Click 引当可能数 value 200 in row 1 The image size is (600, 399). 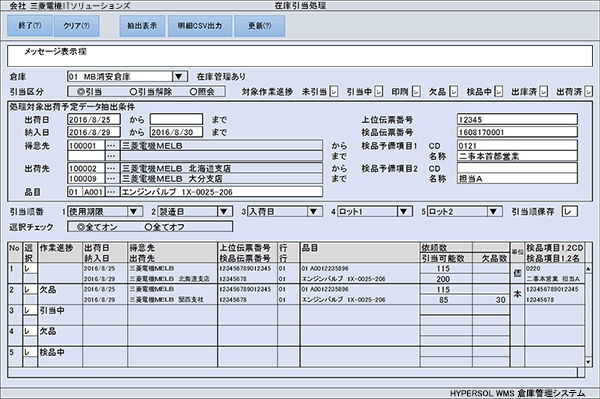click(x=443, y=279)
